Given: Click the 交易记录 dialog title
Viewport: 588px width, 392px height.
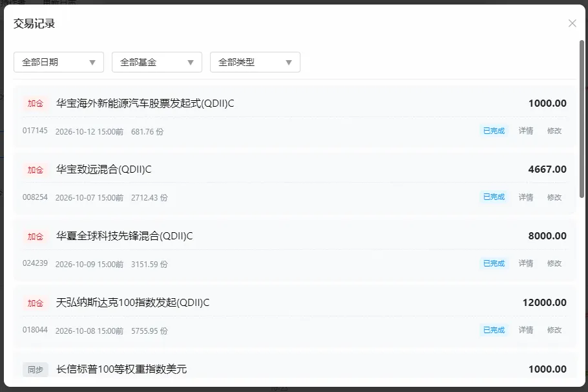Looking at the screenshot, I should [x=34, y=24].
